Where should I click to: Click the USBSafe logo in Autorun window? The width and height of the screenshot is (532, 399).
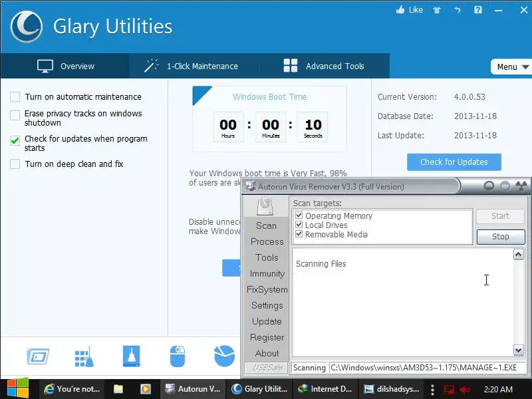(x=267, y=368)
